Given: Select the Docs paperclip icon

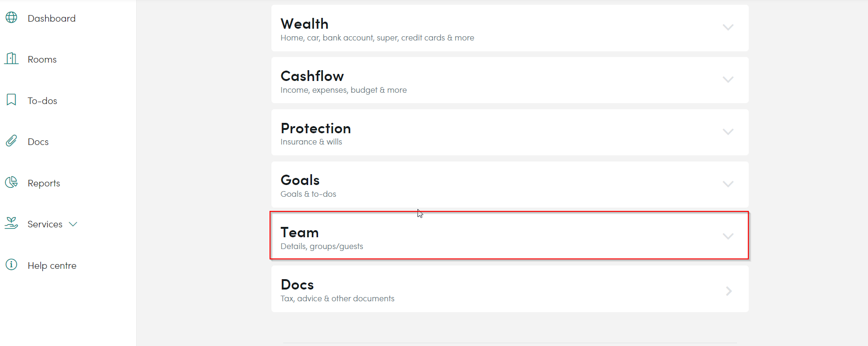Looking at the screenshot, I should click(x=11, y=141).
